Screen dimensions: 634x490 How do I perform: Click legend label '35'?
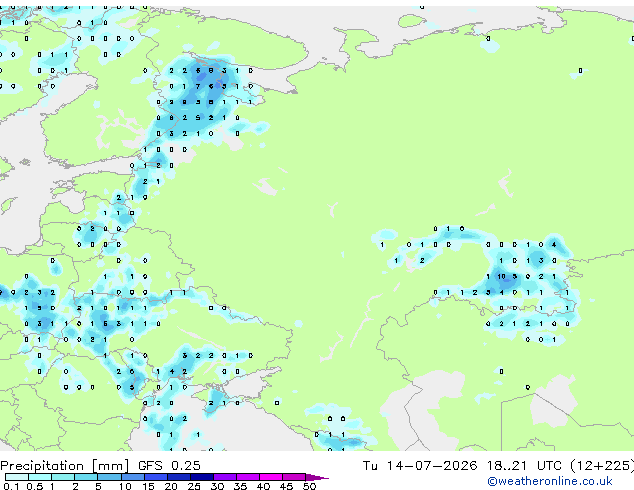(x=240, y=486)
